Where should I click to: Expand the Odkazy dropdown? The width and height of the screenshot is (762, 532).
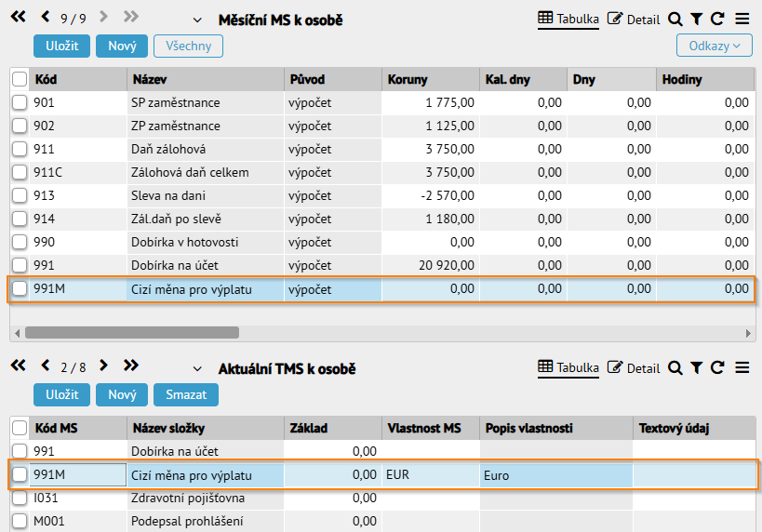714,47
